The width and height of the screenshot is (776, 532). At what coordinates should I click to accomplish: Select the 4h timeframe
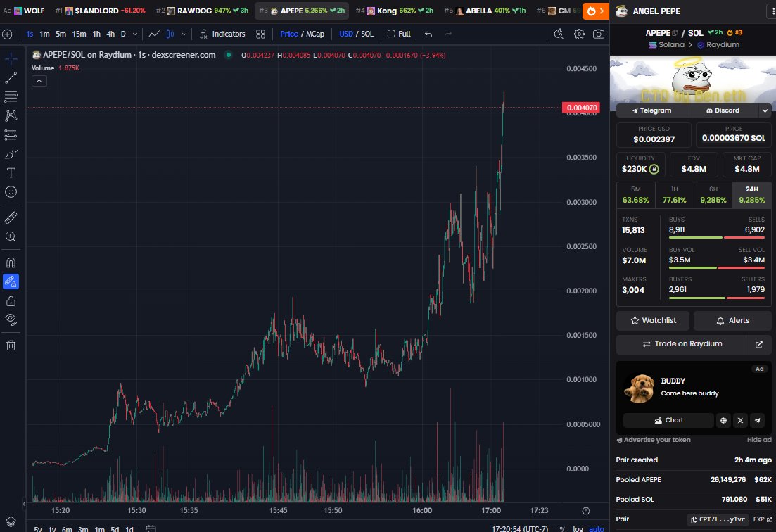point(110,34)
